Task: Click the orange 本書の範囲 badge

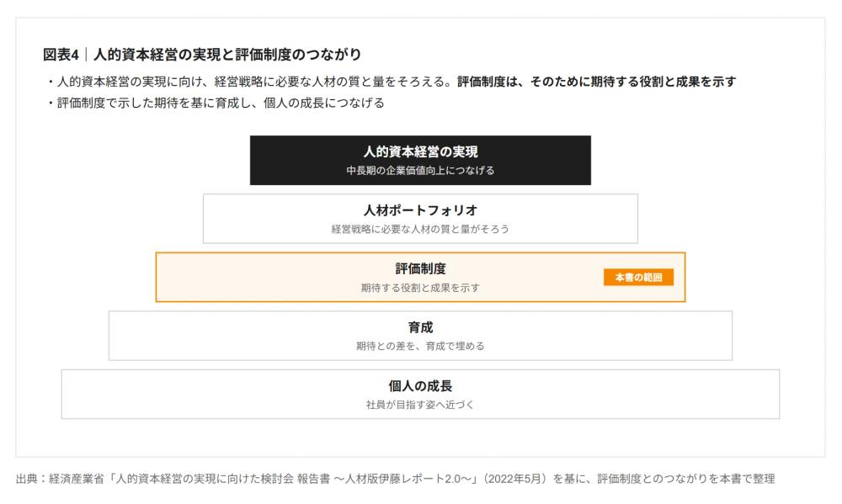Action: coord(638,277)
